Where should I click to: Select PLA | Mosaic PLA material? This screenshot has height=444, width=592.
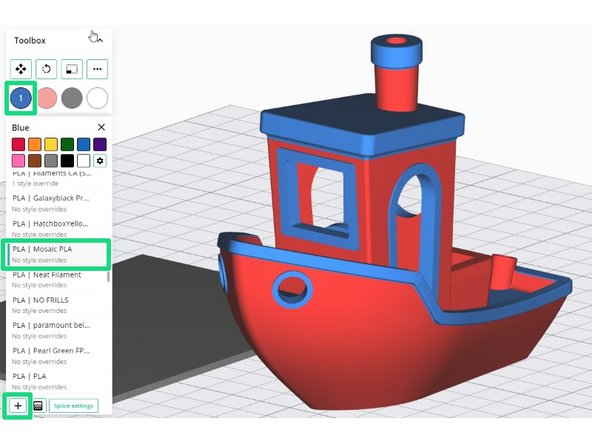click(x=57, y=254)
